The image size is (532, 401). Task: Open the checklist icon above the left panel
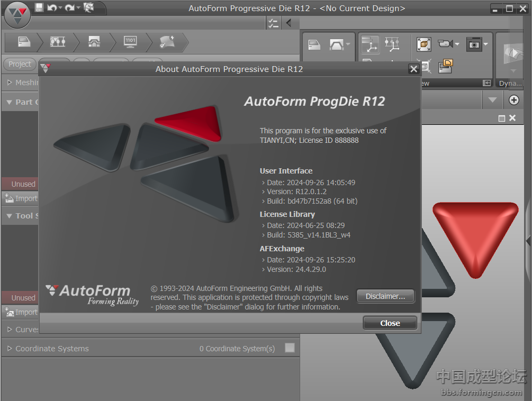pos(273,23)
